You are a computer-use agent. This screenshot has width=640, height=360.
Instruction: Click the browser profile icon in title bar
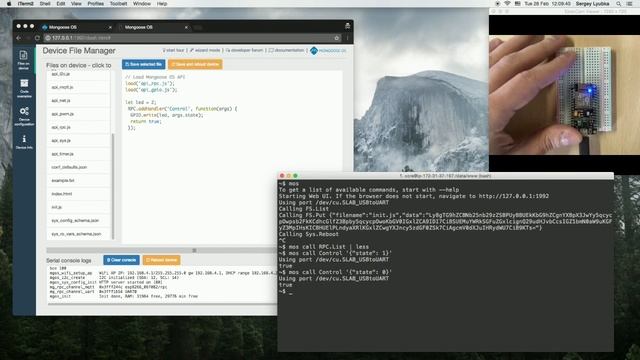point(347,26)
